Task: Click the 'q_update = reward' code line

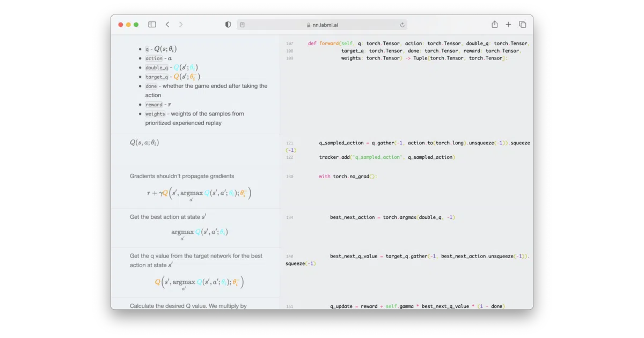Action: coord(417,306)
